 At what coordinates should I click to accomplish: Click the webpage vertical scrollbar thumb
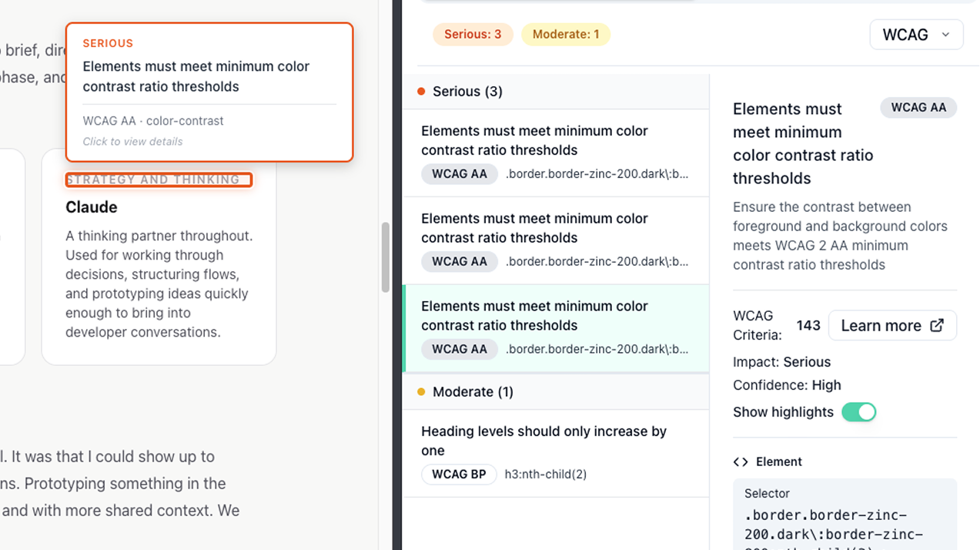tap(386, 257)
